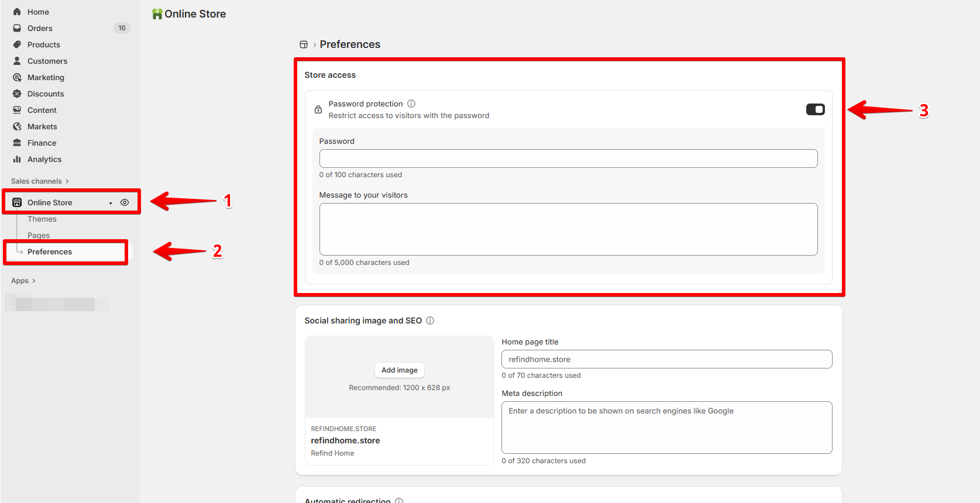
Task: Open the Discounts badge icon
Action: pos(17,94)
